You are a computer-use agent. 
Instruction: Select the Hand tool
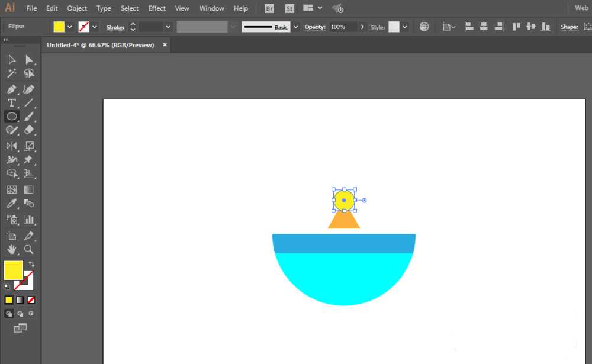coord(11,249)
